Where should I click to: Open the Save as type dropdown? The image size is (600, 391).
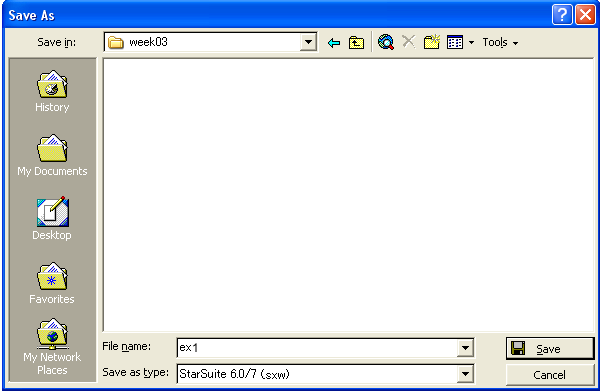465,374
